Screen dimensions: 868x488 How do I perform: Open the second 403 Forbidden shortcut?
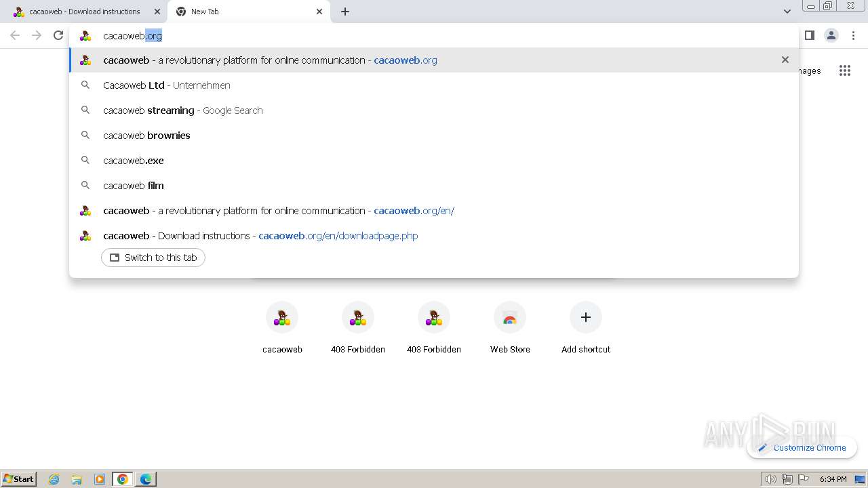[434, 329]
